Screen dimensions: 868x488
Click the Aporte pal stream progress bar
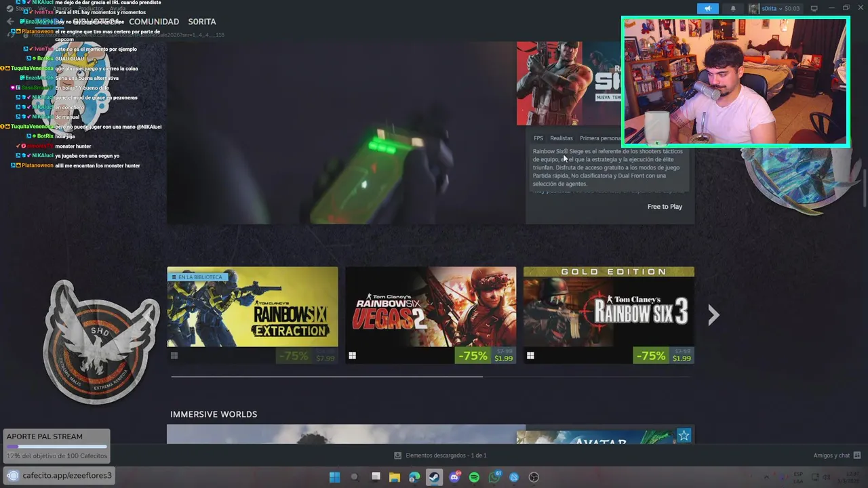pyautogui.click(x=56, y=447)
